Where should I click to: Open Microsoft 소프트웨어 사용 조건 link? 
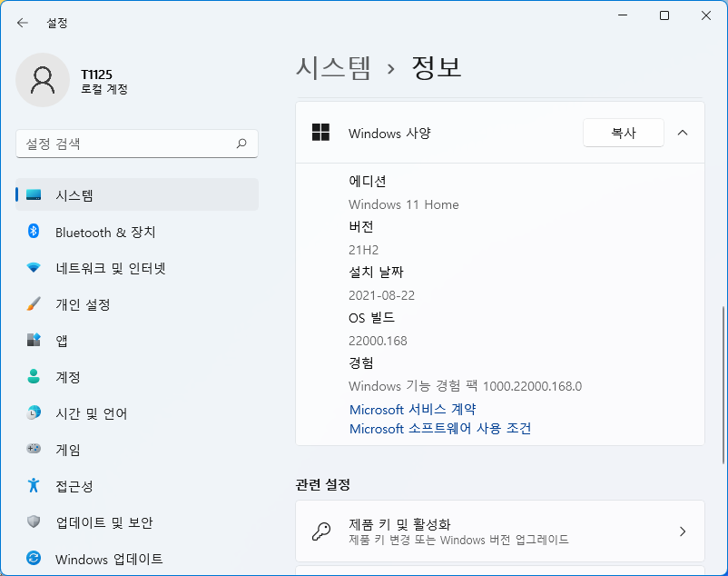coord(439,428)
